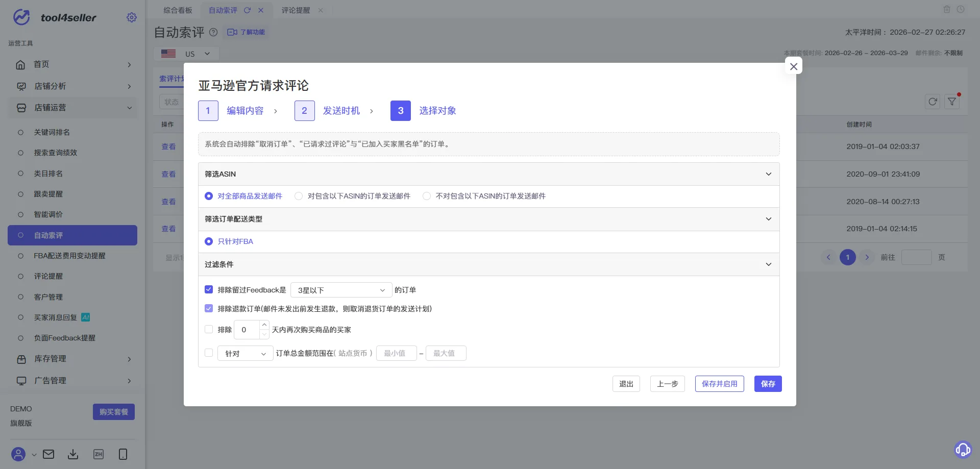980x469 pixels.
Task: Click the 退出 button
Action: pos(626,384)
